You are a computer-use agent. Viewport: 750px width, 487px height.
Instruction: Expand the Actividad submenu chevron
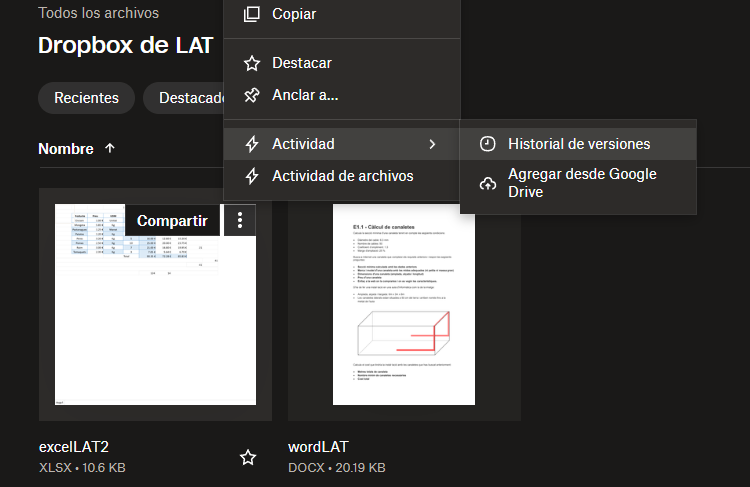432,144
